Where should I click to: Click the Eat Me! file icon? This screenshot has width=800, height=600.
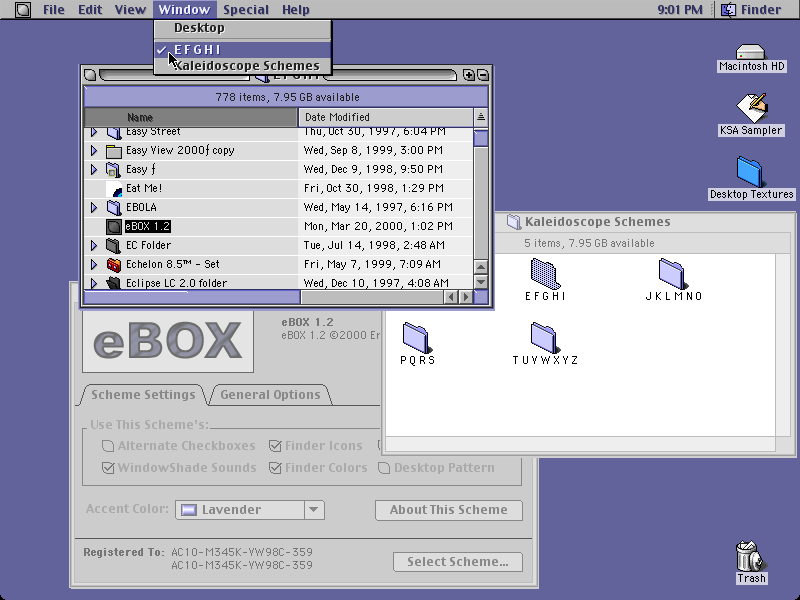(x=114, y=188)
